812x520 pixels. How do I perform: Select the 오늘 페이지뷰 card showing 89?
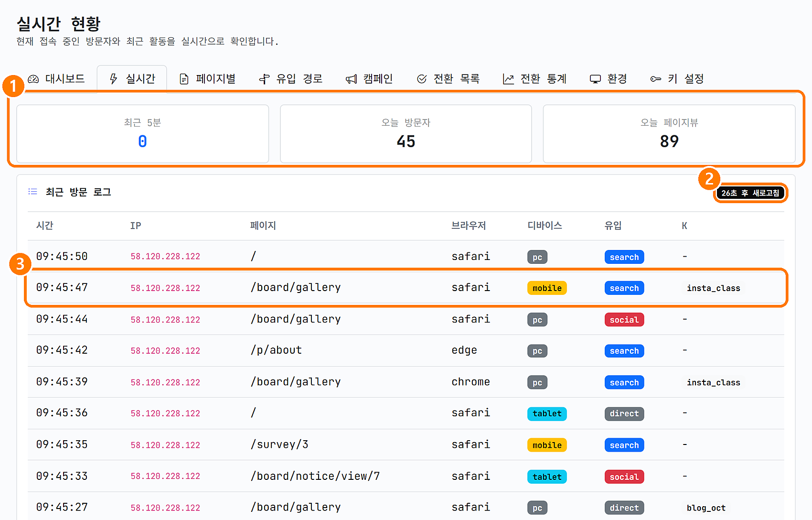click(x=669, y=134)
